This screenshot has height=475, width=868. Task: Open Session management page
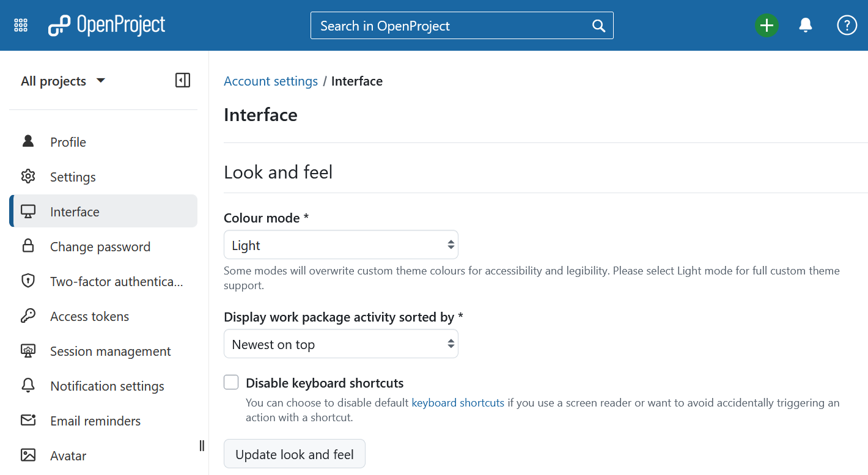coord(103,351)
